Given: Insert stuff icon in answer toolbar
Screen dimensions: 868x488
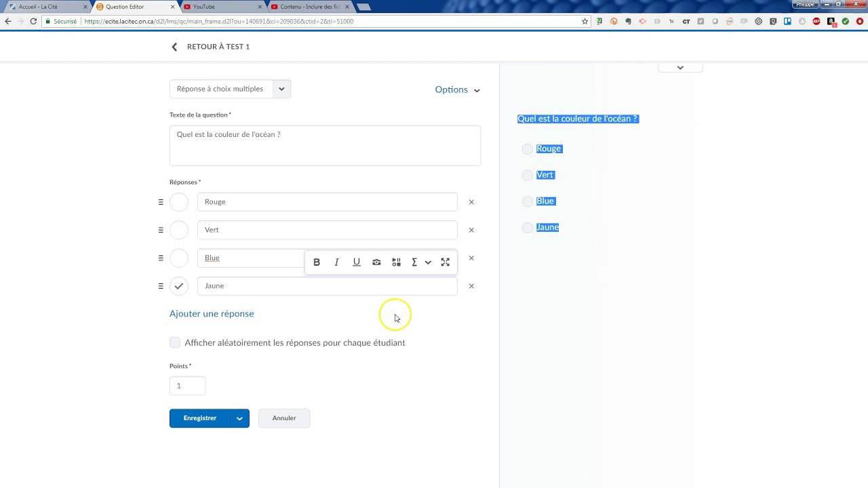Looking at the screenshot, I should coord(397,262).
